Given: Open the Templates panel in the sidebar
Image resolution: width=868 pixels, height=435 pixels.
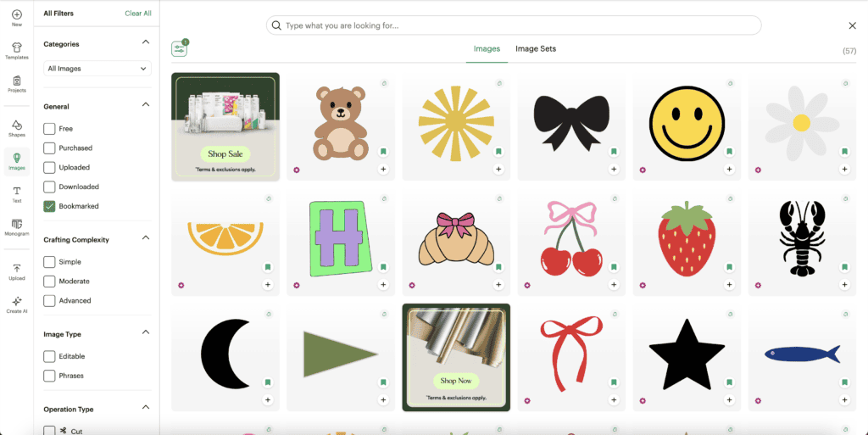Looking at the screenshot, I should [x=17, y=48].
